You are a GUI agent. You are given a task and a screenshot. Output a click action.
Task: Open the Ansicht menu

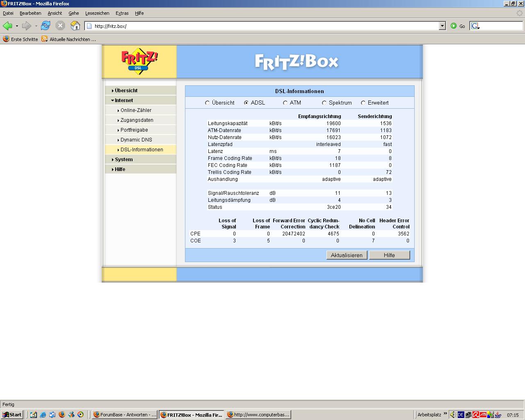[55, 13]
